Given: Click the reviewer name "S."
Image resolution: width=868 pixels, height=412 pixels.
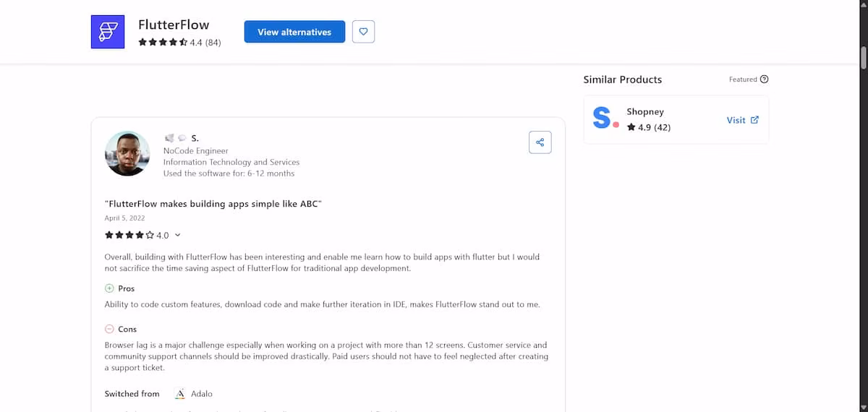Looking at the screenshot, I should (x=195, y=138).
